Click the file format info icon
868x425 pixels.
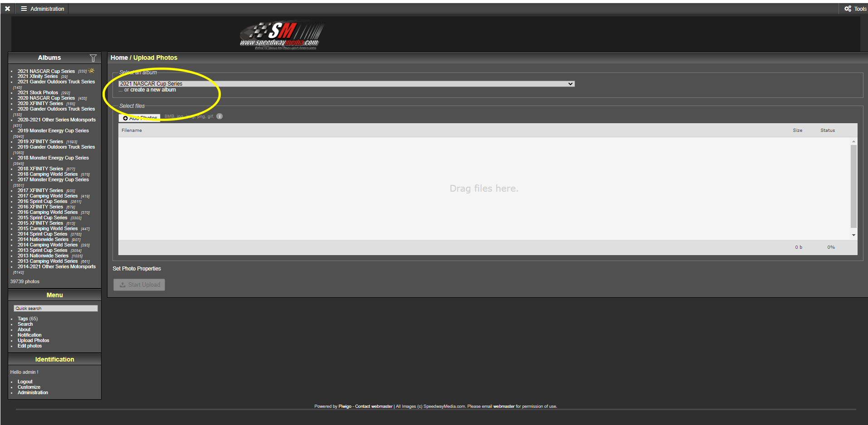pos(219,116)
